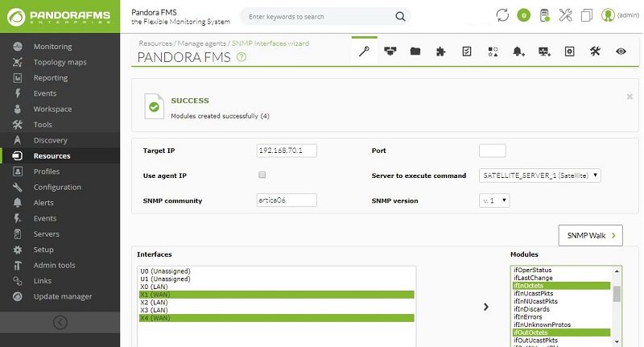644x347 pixels.
Task: Toggle the Use agent IP checkbox
Action: (262, 175)
